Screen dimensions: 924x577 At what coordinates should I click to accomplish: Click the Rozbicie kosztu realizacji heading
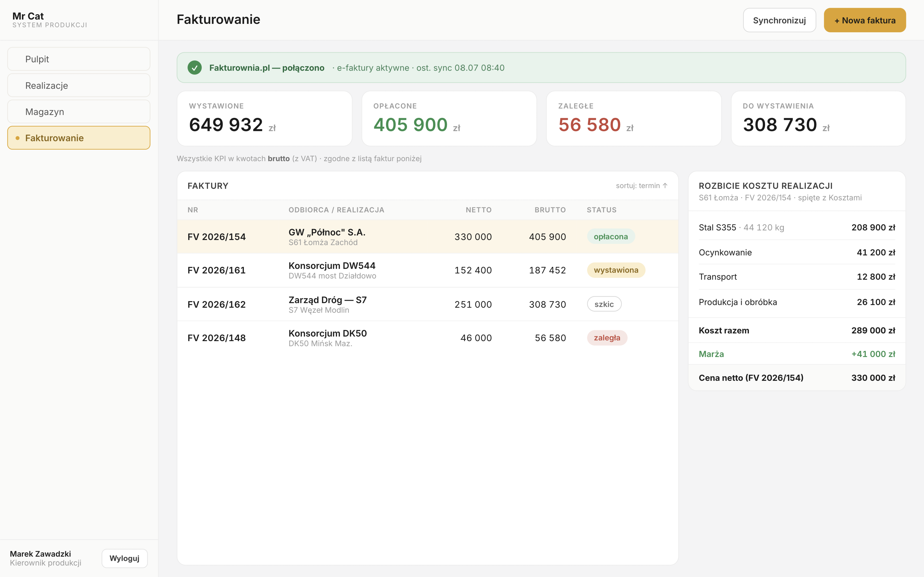(766, 186)
